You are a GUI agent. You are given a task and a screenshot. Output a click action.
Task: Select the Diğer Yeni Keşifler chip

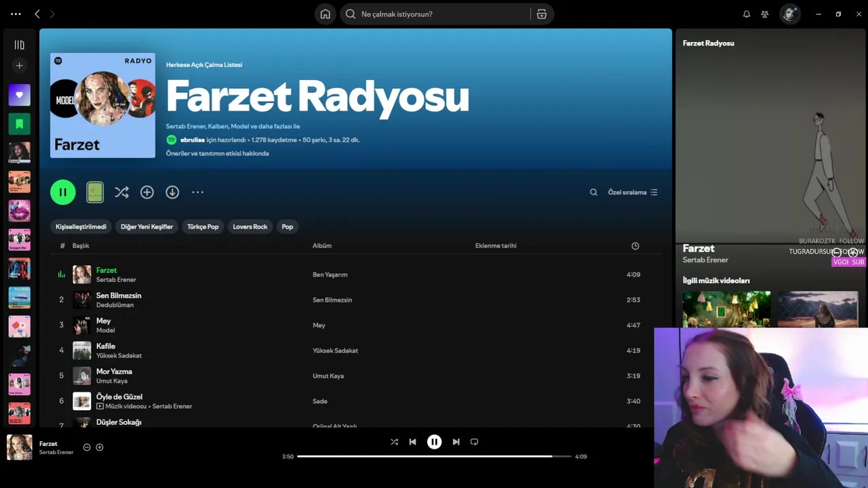pyautogui.click(x=146, y=226)
